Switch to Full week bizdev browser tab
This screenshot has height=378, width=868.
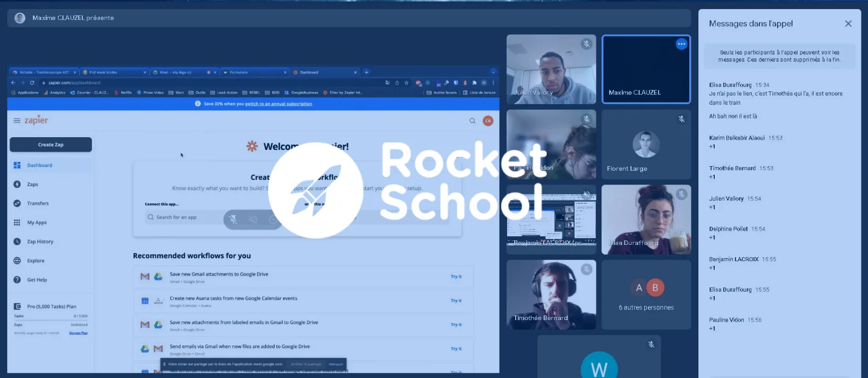pos(114,72)
